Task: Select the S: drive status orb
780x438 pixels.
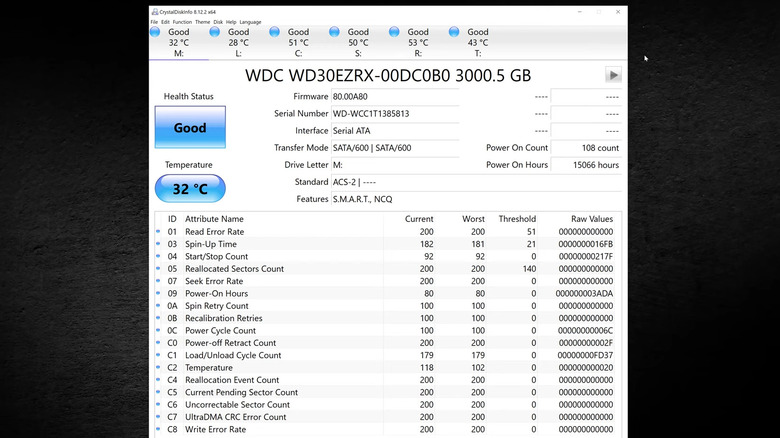Action: click(x=335, y=33)
